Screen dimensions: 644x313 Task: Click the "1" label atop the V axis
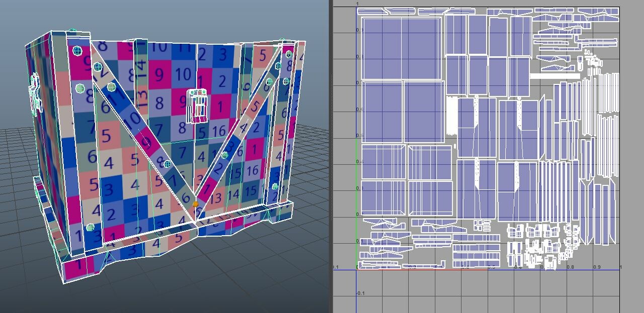(358, 4)
